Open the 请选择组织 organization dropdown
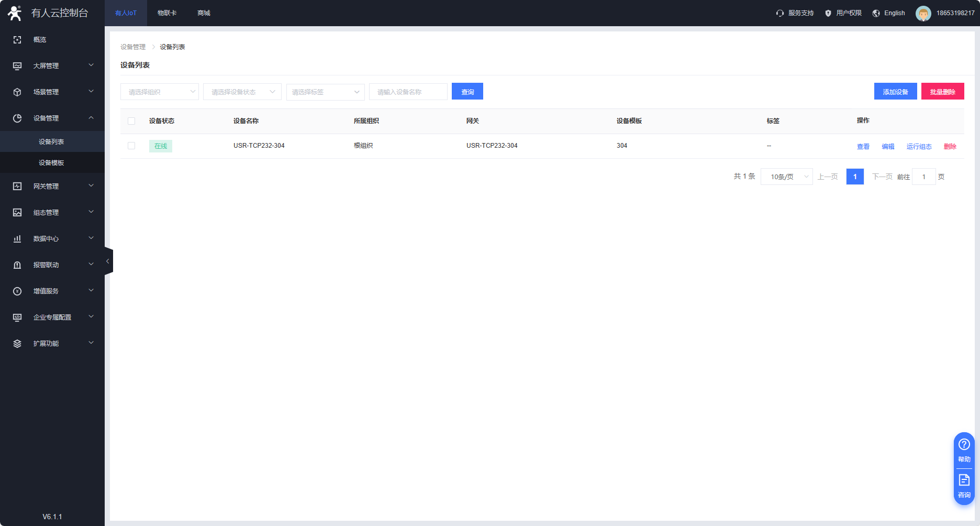The image size is (980, 526). [x=159, y=92]
